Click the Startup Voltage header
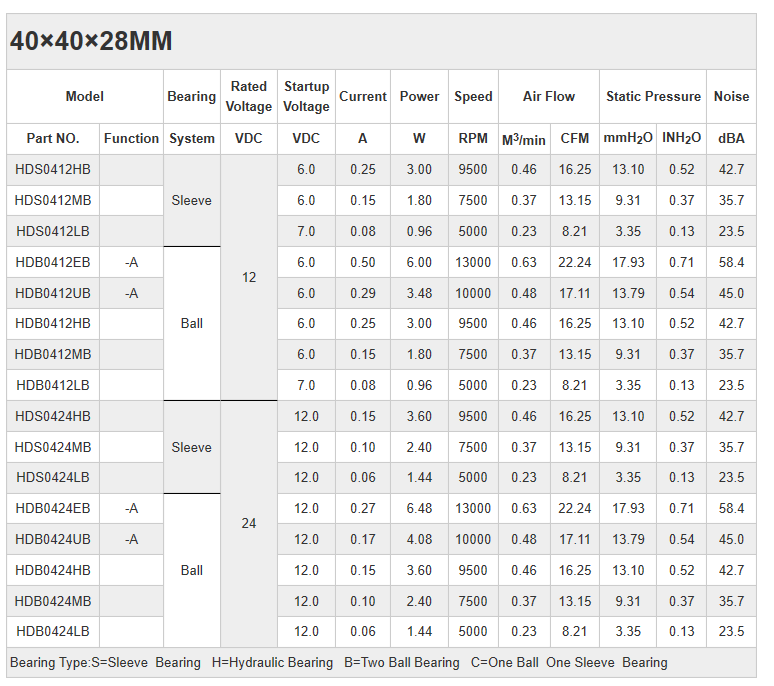Viewport: 774px width, 686px height. [306, 97]
